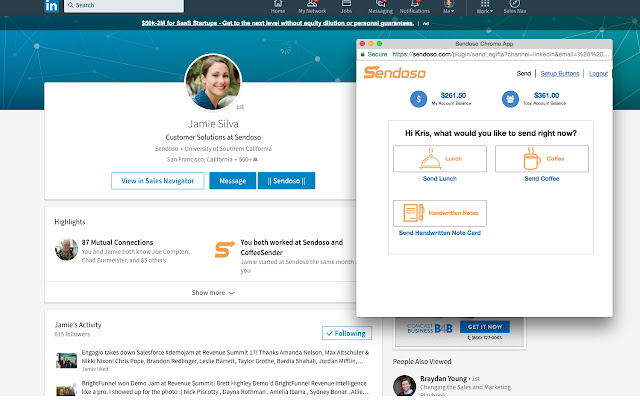Click the Engagio post thumbnail
The image size is (640, 400).
coord(67,361)
